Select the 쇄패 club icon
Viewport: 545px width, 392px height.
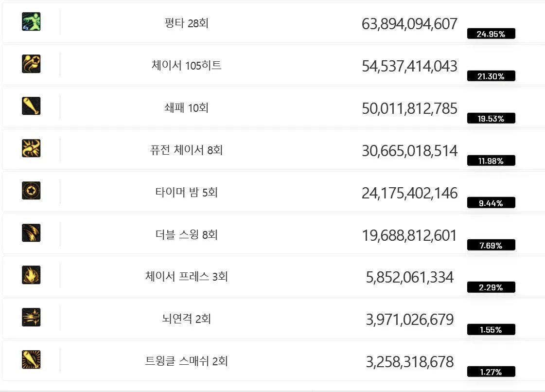pos(31,106)
